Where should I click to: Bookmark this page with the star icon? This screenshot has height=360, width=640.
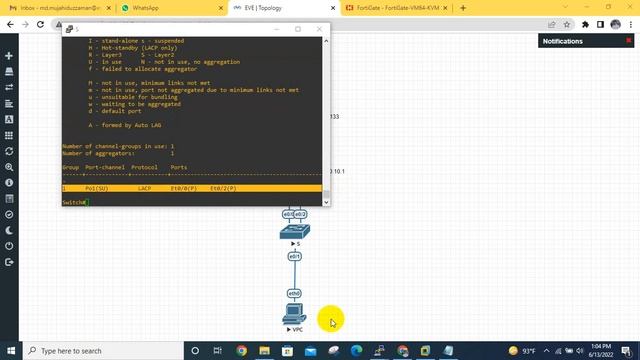567,24
